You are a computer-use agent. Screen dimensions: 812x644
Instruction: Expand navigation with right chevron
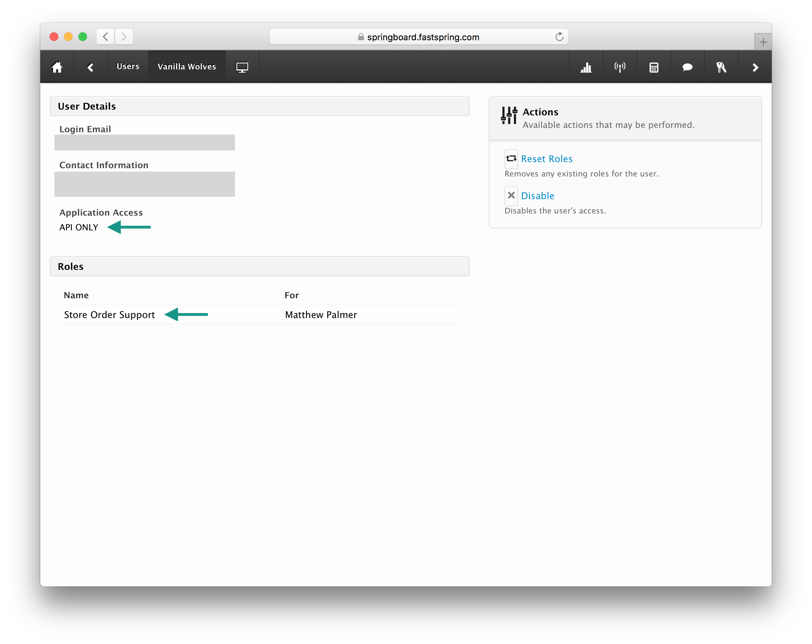coord(755,67)
